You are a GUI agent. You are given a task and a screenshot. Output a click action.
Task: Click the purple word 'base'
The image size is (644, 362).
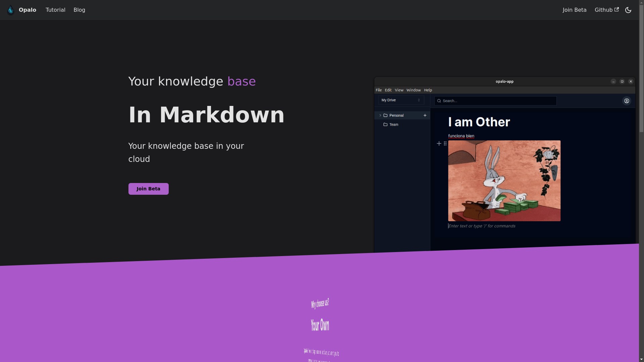241,81
